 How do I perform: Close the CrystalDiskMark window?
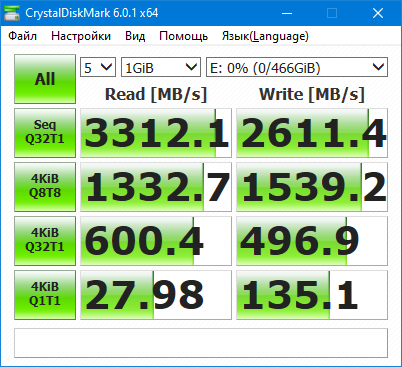(378, 13)
